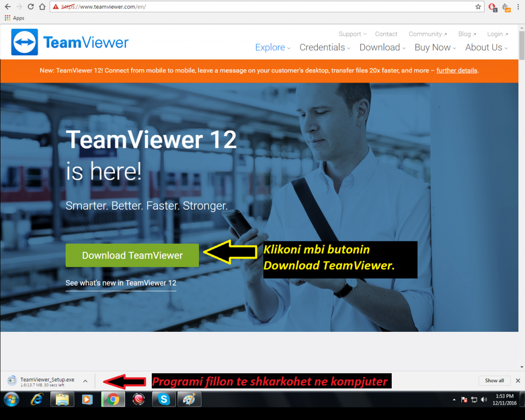
Task: Open the Apps bookmarks shortcut
Action: pos(14,18)
